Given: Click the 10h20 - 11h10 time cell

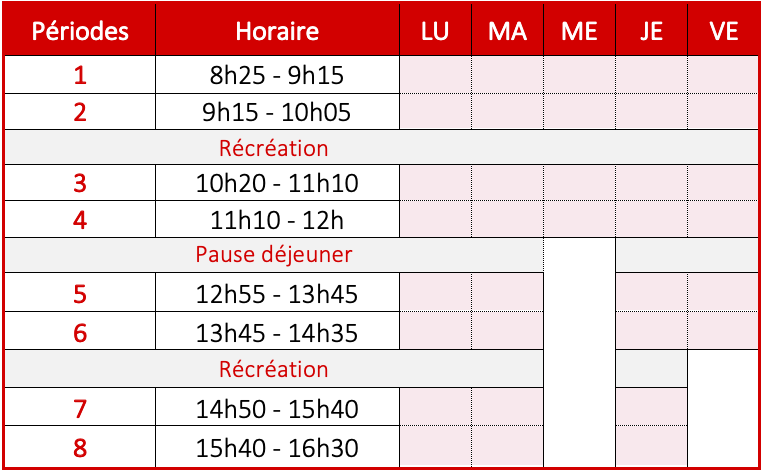Looking at the screenshot, I should tap(277, 182).
